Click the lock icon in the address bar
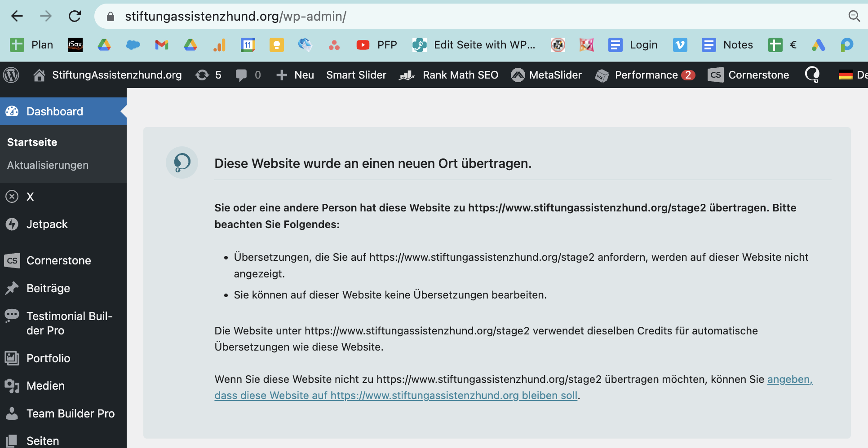 point(111,17)
